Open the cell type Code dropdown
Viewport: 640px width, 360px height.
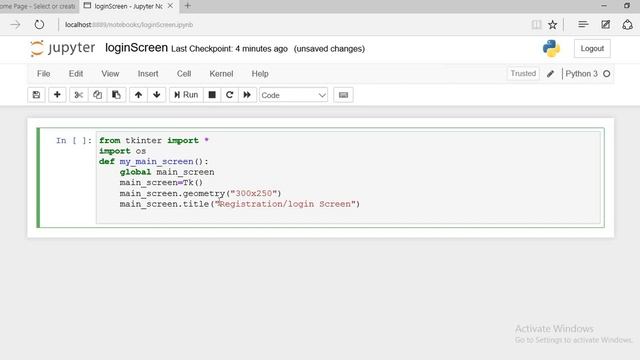pos(293,95)
